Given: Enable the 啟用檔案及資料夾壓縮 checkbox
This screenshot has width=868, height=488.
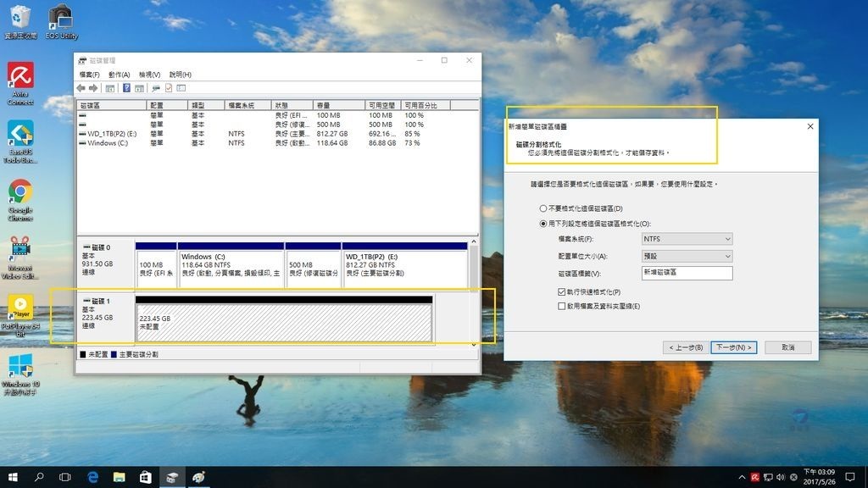Looking at the screenshot, I should coord(562,306).
